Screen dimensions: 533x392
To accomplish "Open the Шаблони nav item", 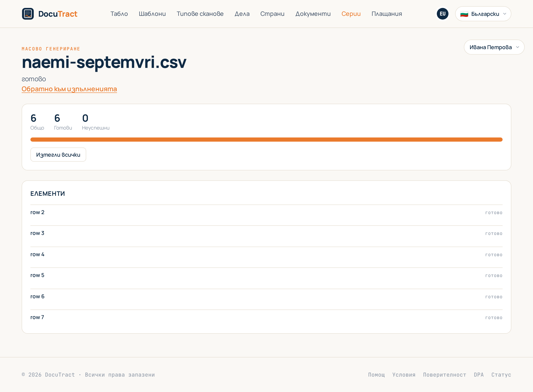I will [152, 14].
